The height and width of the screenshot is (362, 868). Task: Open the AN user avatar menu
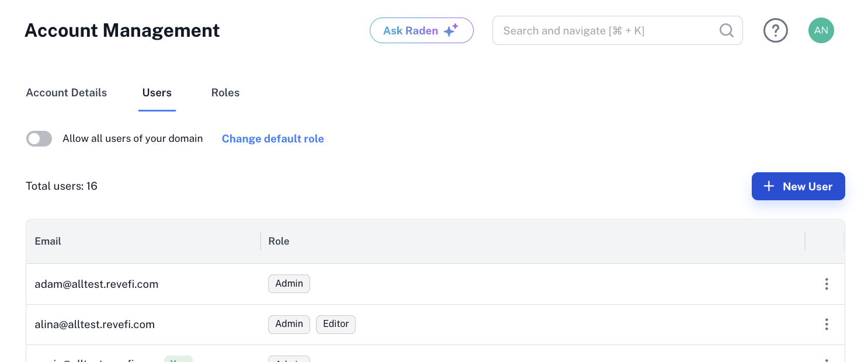821,30
